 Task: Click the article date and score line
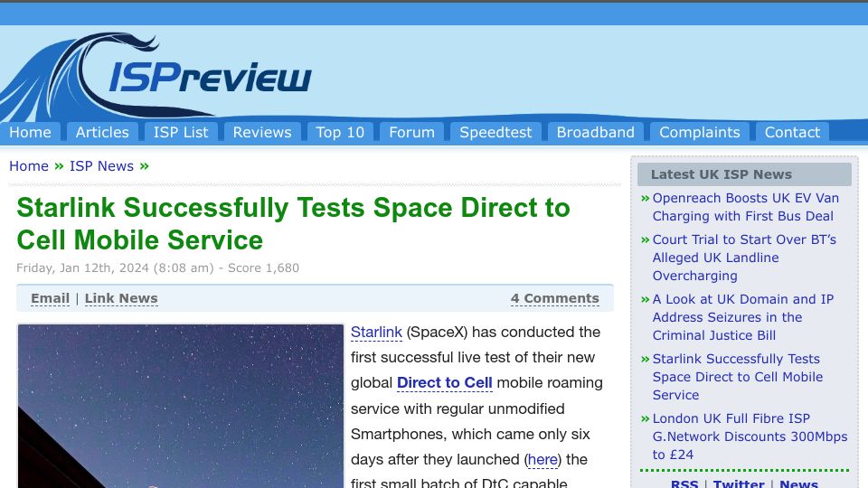tap(157, 267)
